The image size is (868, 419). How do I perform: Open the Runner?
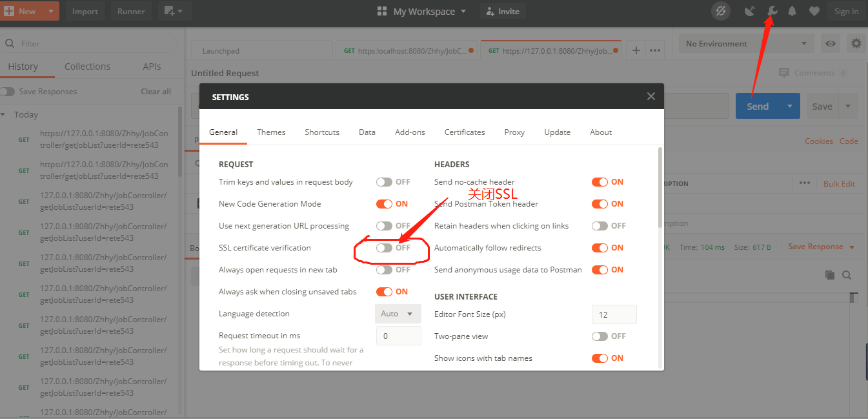pos(131,11)
